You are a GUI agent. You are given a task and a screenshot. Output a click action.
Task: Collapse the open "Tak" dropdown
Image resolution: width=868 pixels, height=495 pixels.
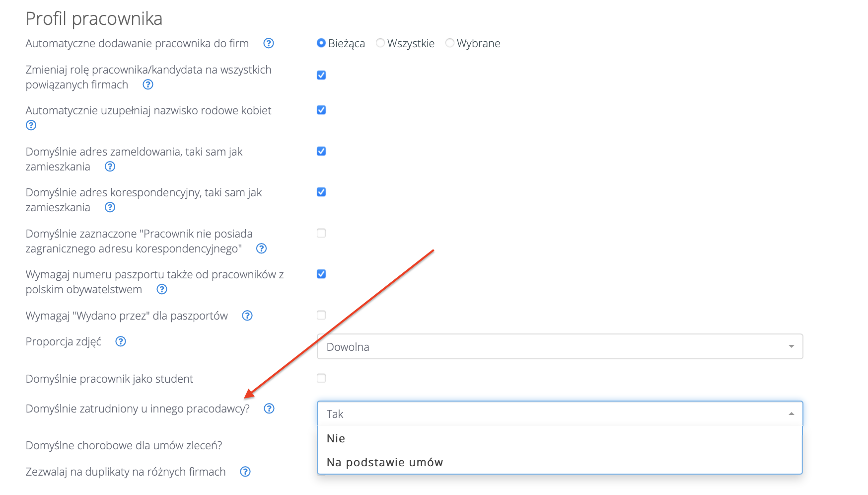click(x=560, y=414)
